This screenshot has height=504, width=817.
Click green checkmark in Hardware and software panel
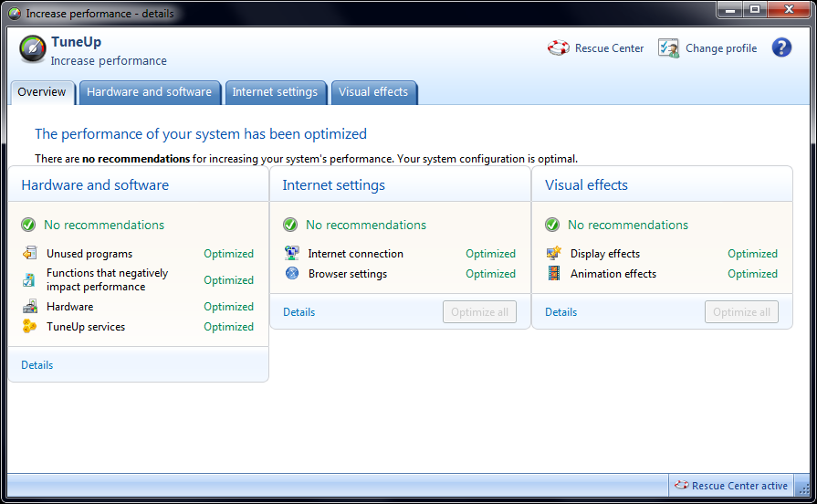(28, 225)
